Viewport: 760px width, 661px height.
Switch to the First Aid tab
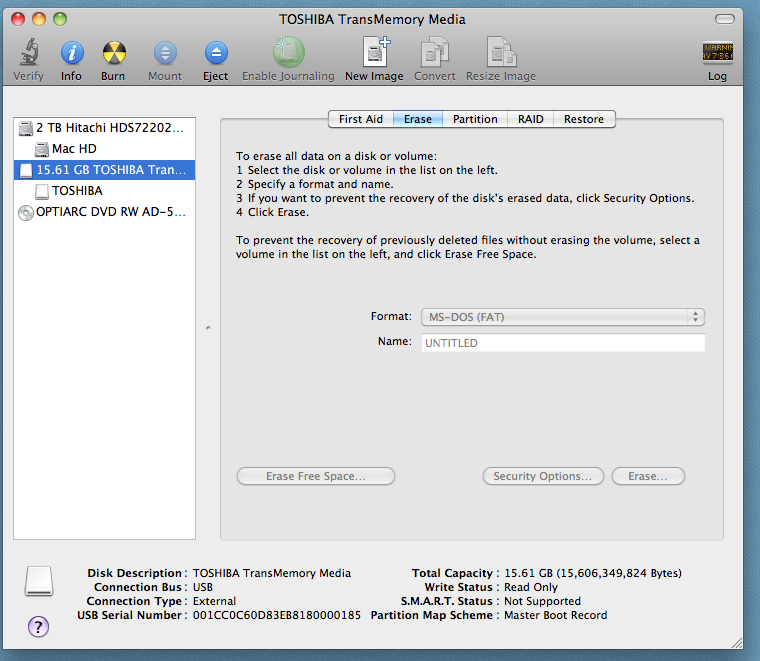click(x=361, y=119)
